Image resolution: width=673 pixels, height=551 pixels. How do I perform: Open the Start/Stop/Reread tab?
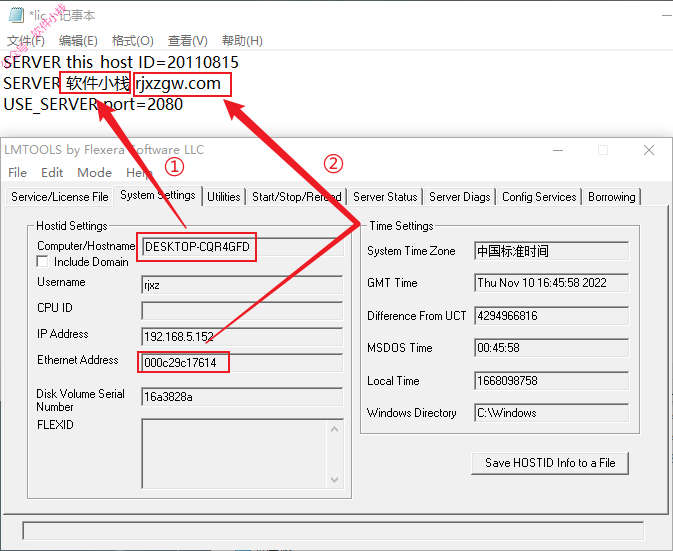click(297, 197)
